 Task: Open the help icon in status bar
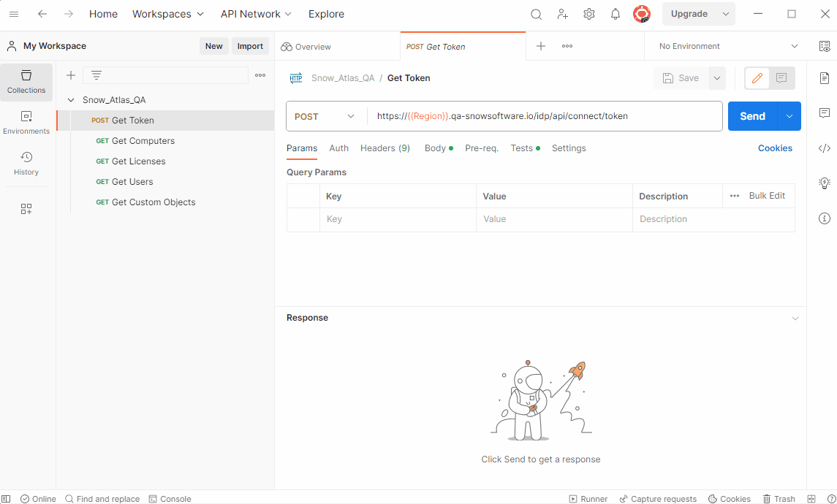(830, 499)
